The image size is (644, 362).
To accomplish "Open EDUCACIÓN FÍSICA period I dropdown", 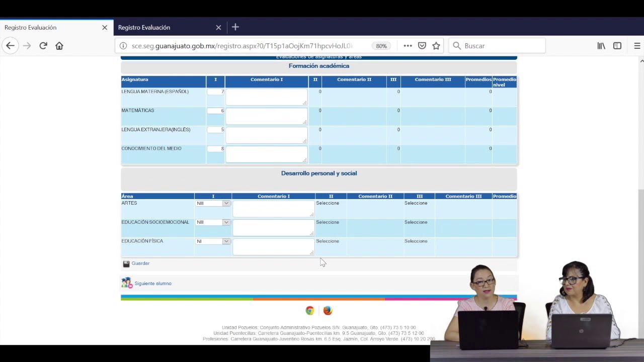I will pos(213,241).
